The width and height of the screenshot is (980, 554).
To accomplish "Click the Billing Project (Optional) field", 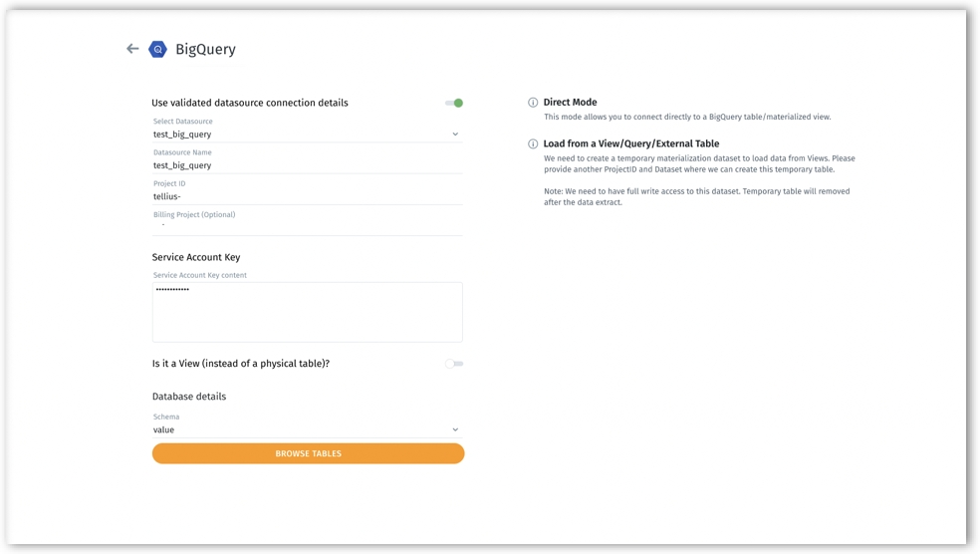I will (306, 226).
